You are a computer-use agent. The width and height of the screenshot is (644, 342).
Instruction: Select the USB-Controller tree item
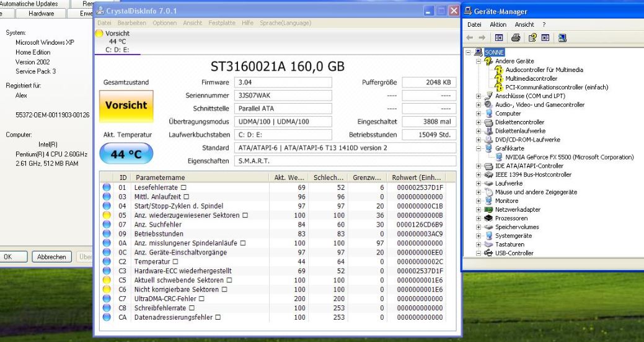(514, 253)
